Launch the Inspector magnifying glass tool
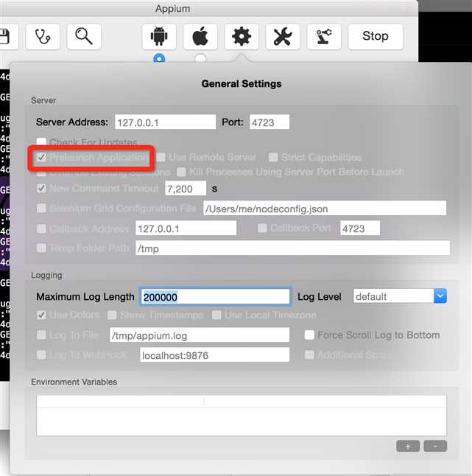This screenshot has height=476, width=472. click(x=84, y=36)
